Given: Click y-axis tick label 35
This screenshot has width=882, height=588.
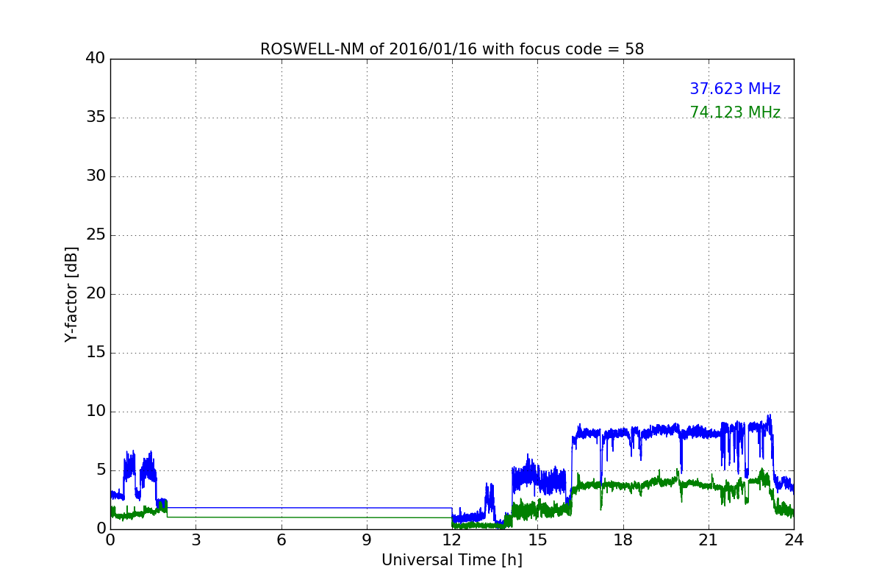Looking at the screenshot, I should (x=96, y=118).
